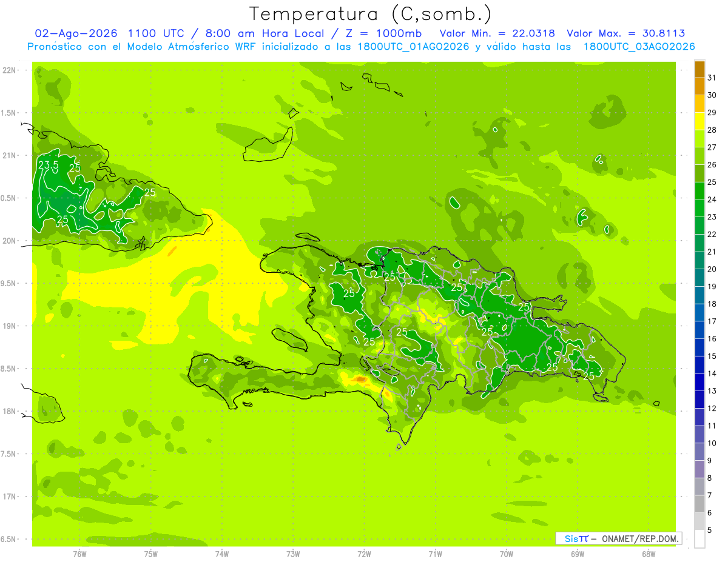728x562 pixels.
Task: Click the "71W" longitude axis label
Action: point(435,554)
